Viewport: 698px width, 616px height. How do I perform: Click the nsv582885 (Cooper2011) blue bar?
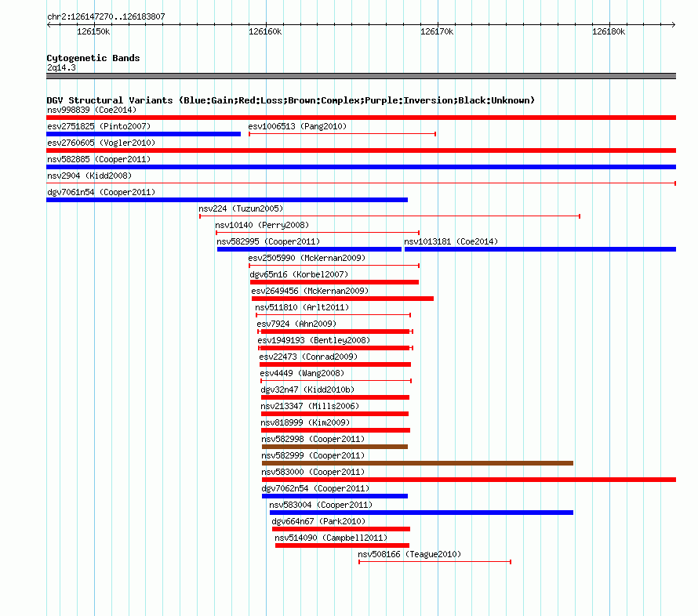click(x=361, y=167)
